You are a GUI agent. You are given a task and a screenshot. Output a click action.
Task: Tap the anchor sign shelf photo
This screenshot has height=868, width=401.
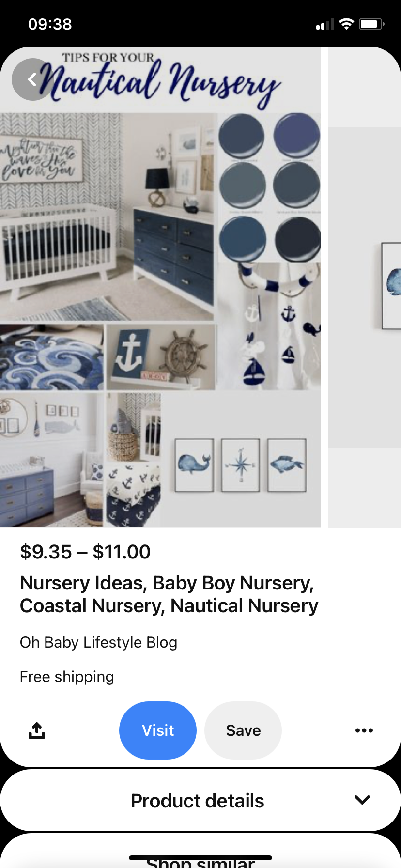[161, 357]
